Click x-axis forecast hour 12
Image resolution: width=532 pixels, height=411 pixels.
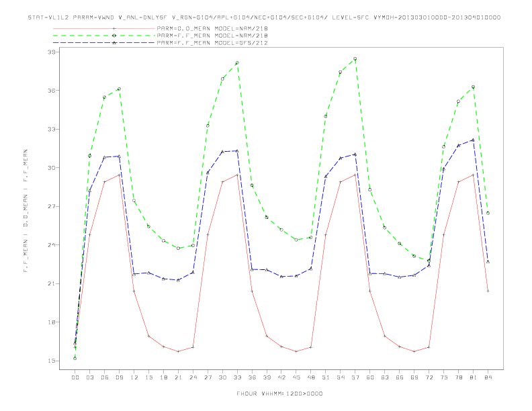click(134, 377)
